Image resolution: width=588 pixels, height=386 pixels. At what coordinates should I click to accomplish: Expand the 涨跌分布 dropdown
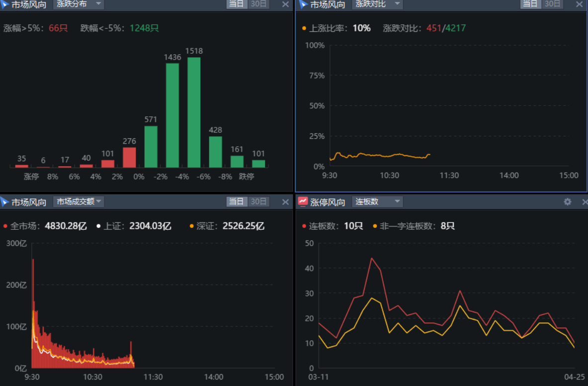click(x=78, y=4)
